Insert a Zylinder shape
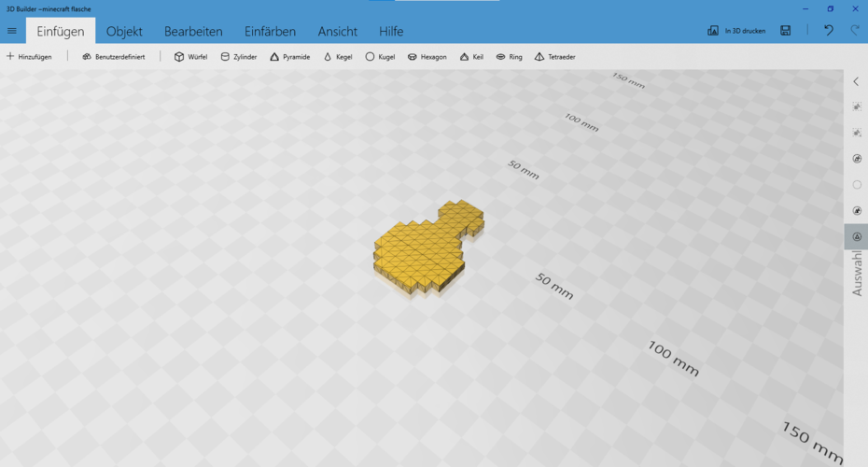Viewport: 868px width, 467px height. tap(239, 56)
